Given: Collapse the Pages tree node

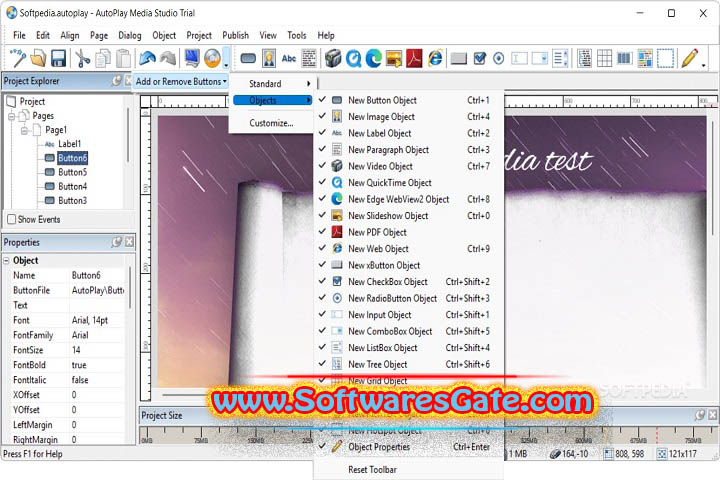Looking at the screenshot, I should (x=11, y=117).
